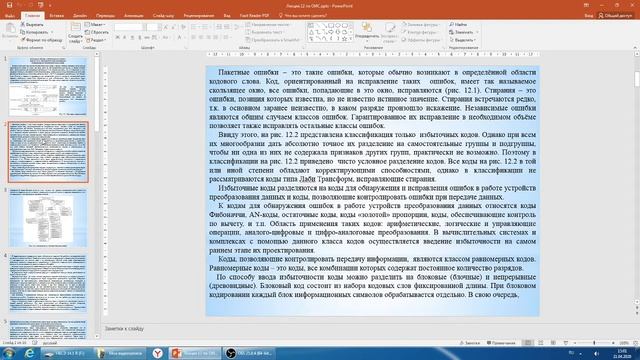Viewport: 640px width, 360px height.
Task: Click the Общий доступ share button
Action: (616, 16)
